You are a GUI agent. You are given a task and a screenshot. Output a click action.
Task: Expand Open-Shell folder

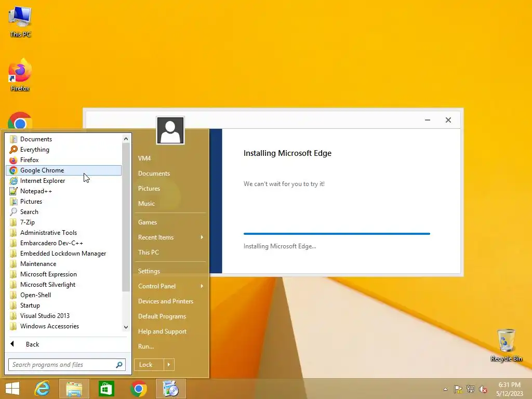point(64,295)
